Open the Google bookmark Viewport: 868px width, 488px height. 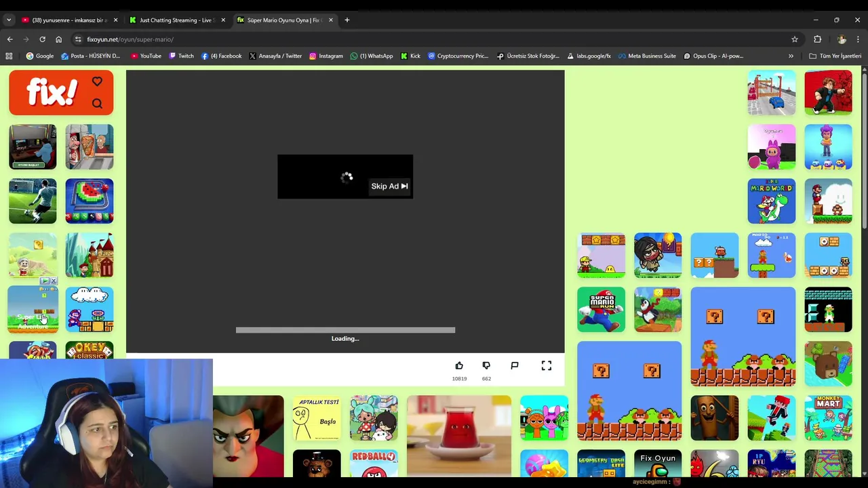tap(39, 56)
